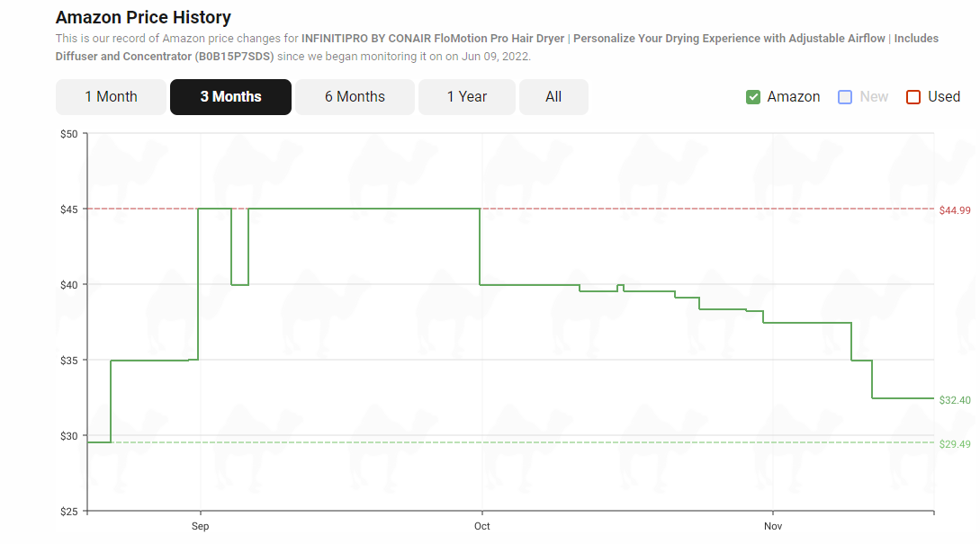Screen dimensions: 980x544
Task: Click the Oct marker on time axis
Action: pos(481,526)
